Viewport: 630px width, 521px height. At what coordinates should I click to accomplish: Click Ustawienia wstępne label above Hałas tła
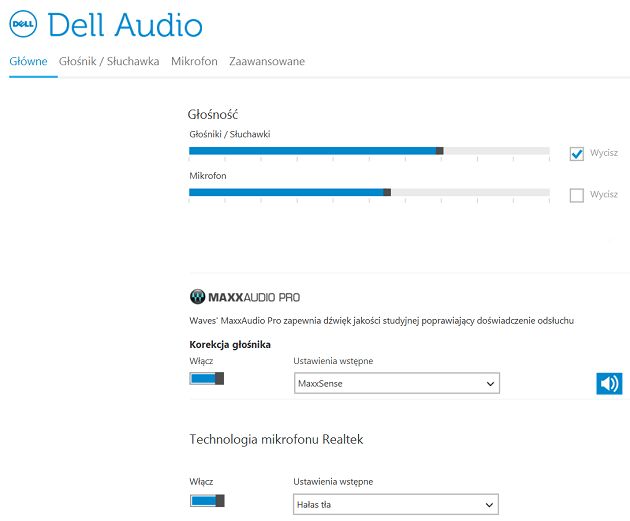[x=333, y=482]
